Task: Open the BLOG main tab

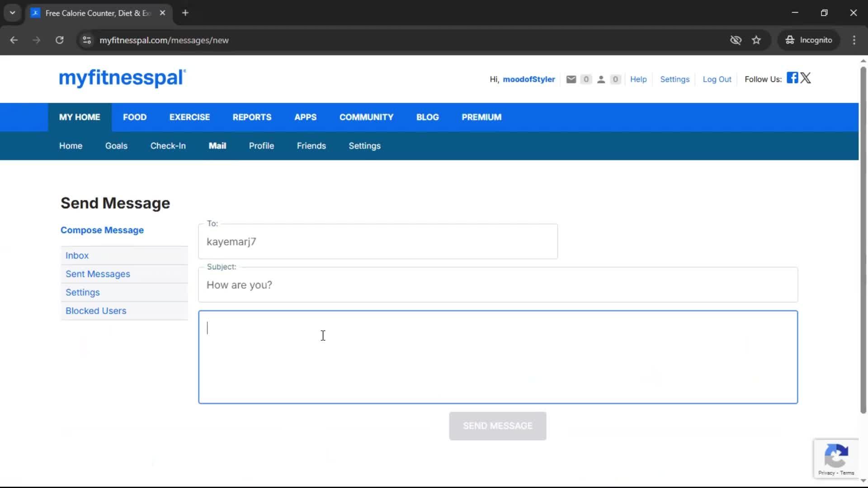Action: point(427,117)
